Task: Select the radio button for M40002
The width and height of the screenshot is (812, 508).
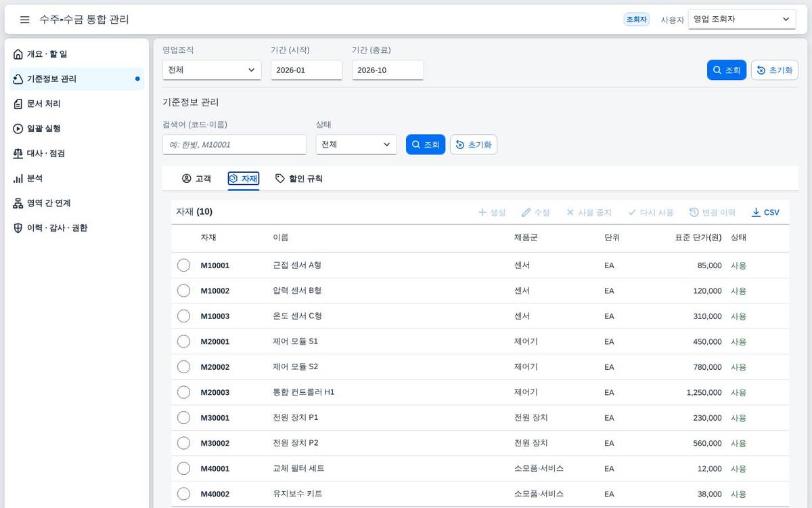Action: click(x=183, y=494)
